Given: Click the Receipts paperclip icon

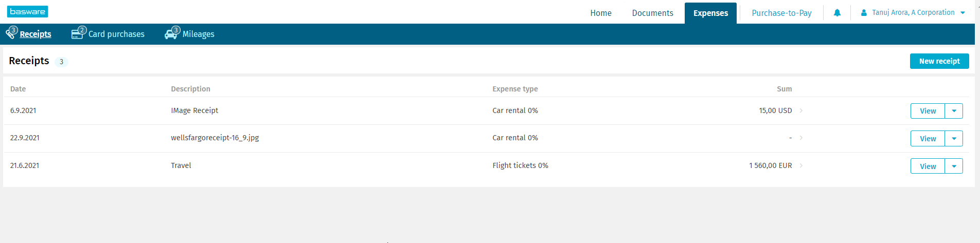Looking at the screenshot, I should click(x=11, y=34).
